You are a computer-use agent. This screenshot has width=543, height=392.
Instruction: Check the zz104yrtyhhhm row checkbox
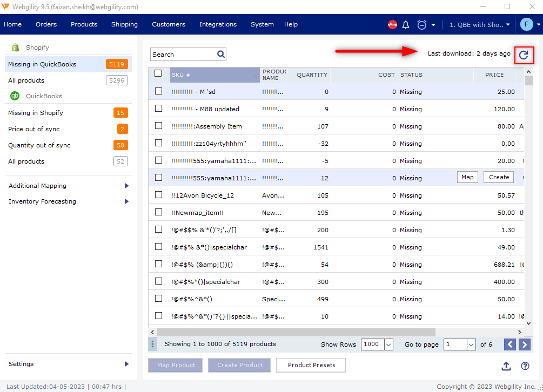click(x=159, y=143)
